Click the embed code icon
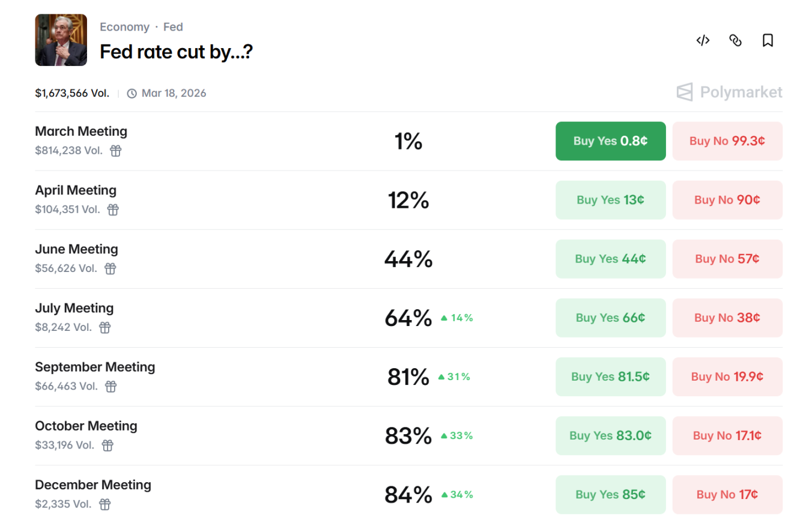Image resolution: width=806 pixels, height=532 pixels. pos(703,40)
